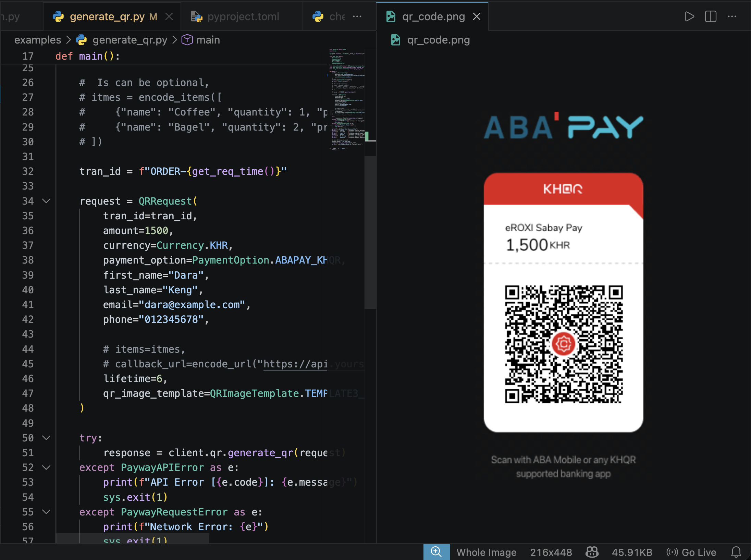The image size is (751, 560).
Task: Open more actions menu in right editor group
Action: pos(732,16)
